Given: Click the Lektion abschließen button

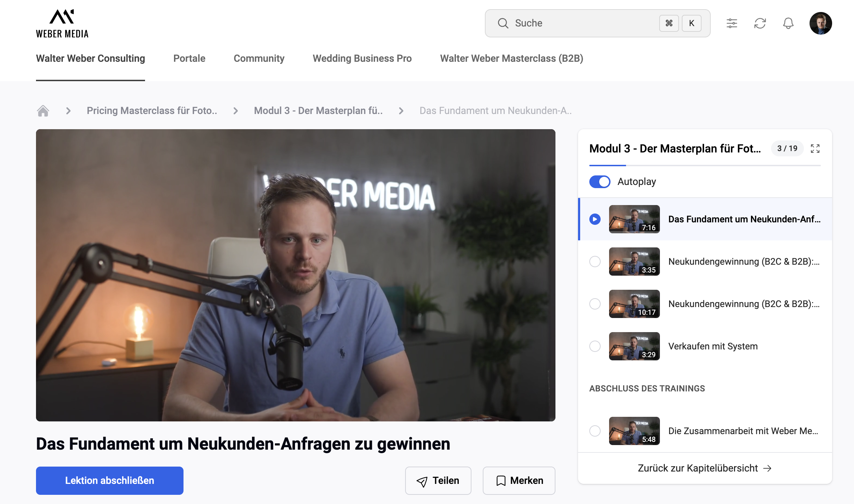Looking at the screenshot, I should (110, 481).
